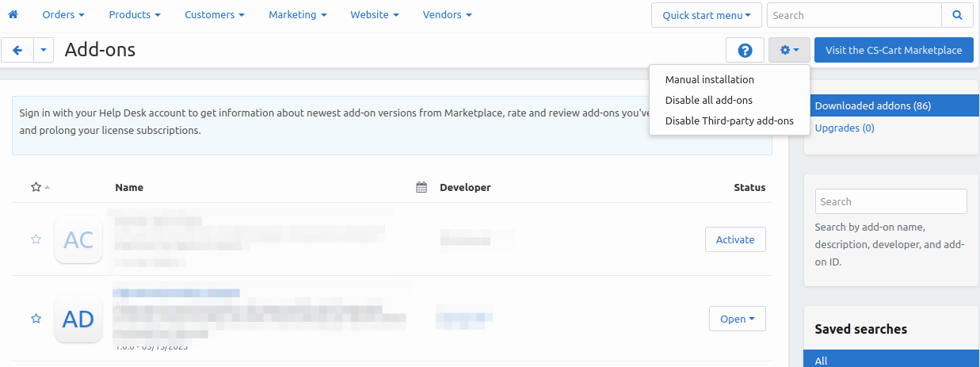The height and width of the screenshot is (367, 980).
Task: Select Disable Third-party add-ons
Action: 729,120
